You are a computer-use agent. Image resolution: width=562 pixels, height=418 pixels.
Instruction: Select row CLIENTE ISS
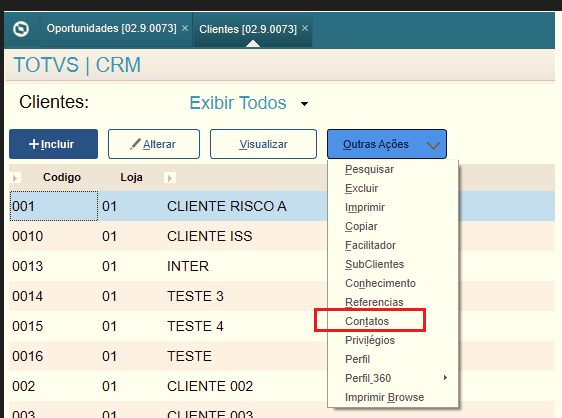point(210,237)
